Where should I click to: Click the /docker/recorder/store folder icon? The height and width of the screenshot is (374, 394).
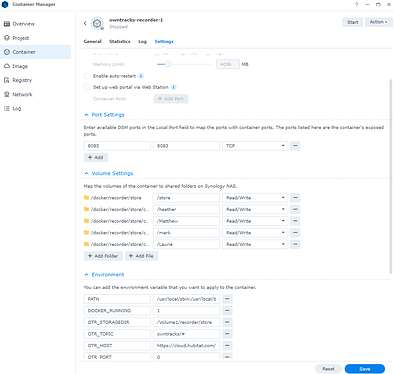pyautogui.click(x=87, y=198)
